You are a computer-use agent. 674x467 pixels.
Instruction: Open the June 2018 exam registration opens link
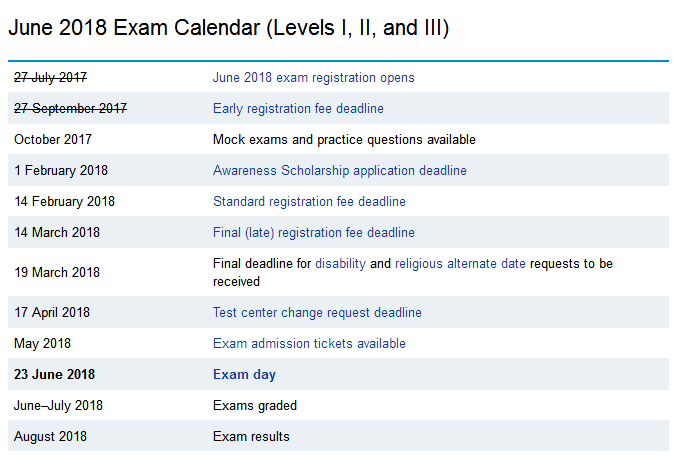tap(313, 77)
